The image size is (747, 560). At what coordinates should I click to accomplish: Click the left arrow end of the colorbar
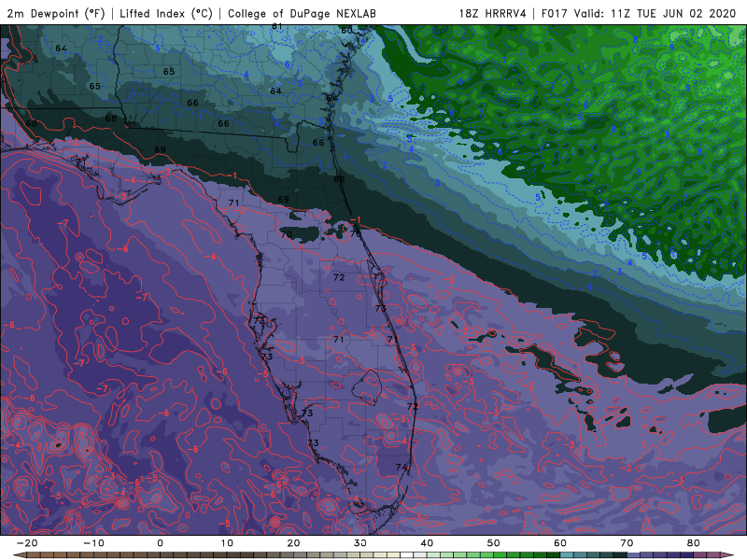tap(19, 555)
